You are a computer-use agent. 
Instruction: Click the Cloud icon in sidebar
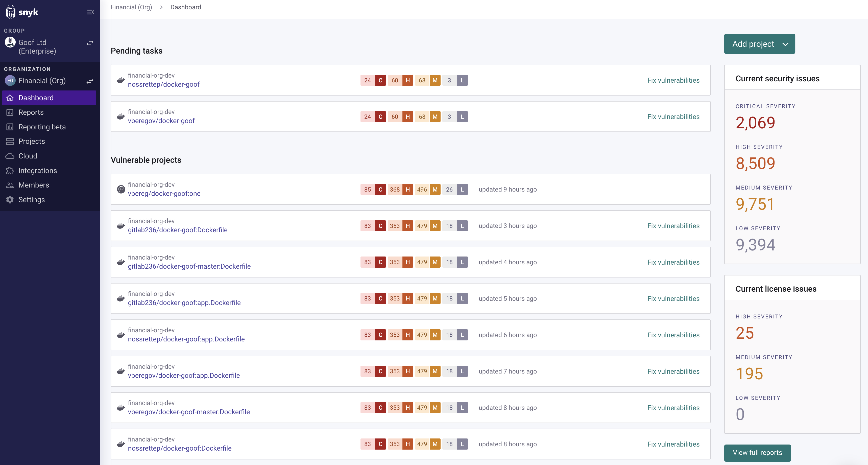[x=10, y=156]
